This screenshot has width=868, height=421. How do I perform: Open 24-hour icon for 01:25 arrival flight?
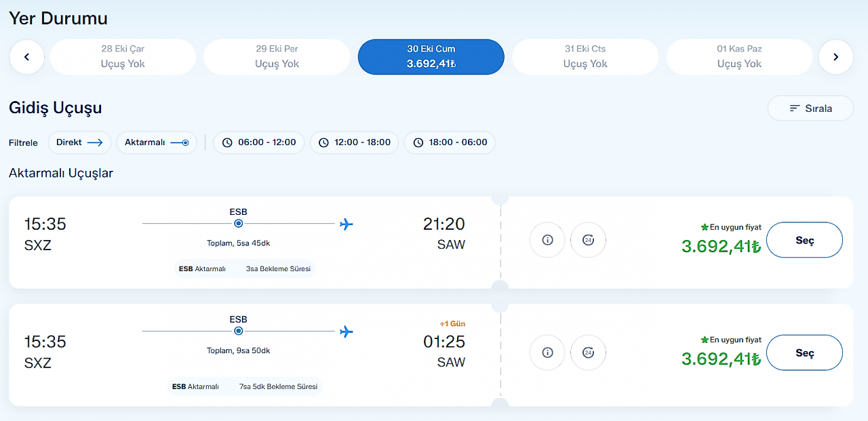point(588,353)
